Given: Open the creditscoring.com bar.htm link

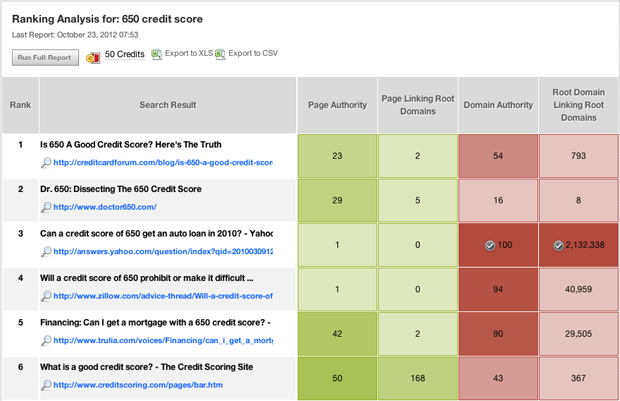Looking at the screenshot, I should click(138, 385).
